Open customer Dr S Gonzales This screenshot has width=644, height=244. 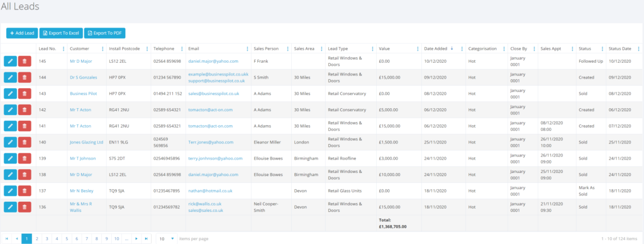[x=84, y=77]
